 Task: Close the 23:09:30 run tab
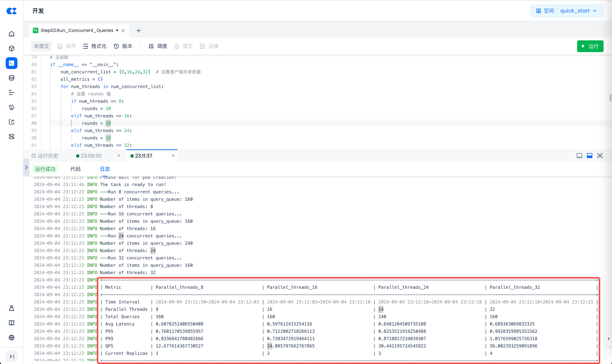coord(119,156)
